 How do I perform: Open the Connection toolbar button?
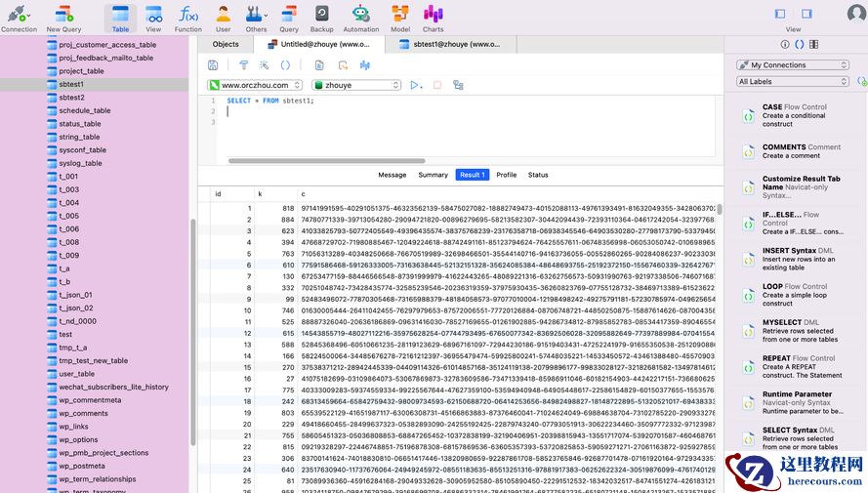pyautogui.click(x=19, y=19)
